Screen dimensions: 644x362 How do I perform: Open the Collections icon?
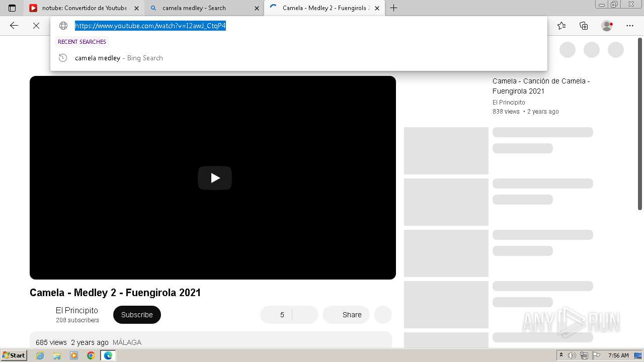click(584, 26)
